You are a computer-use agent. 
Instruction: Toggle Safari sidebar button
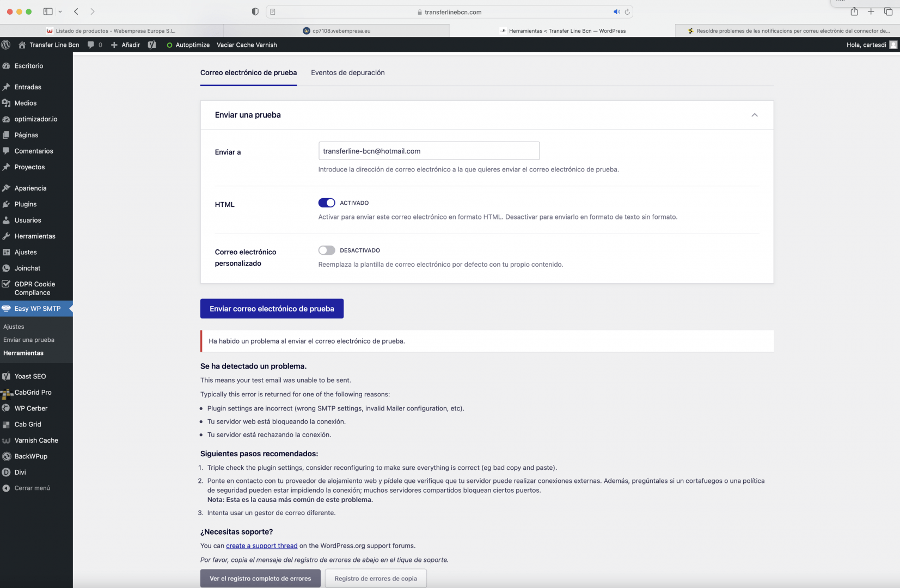[x=48, y=11]
